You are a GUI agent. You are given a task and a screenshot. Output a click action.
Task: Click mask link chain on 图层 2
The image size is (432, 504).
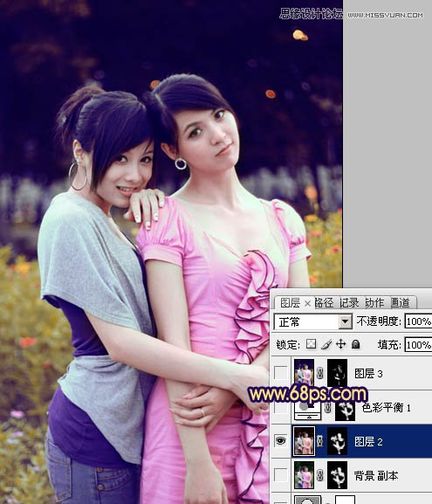[x=320, y=441]
